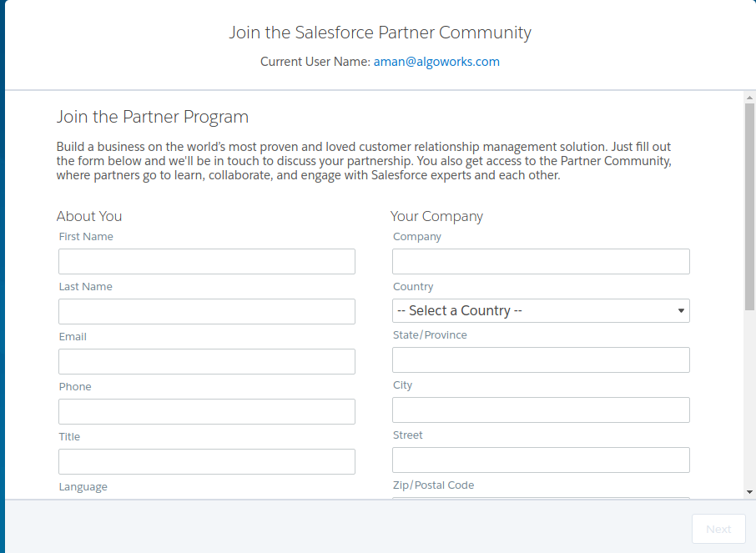Click the Your Company section heading
Viewport: 756px width, 553px height.
[436, 216]
